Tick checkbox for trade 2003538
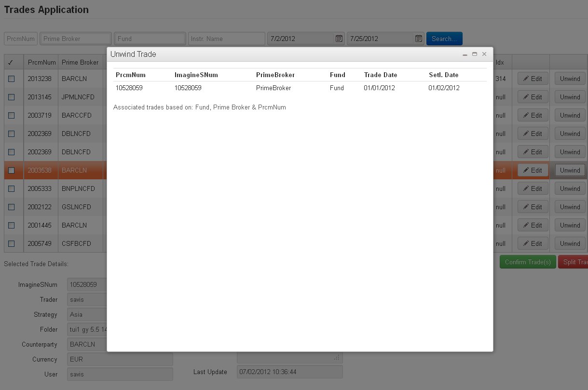 click(x=12, y=170)
